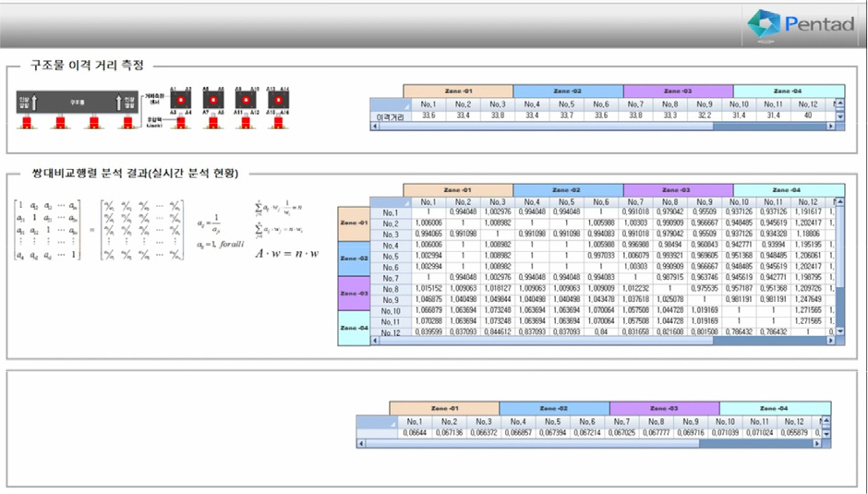Select No.10 column header in distance table

point(739,104)
